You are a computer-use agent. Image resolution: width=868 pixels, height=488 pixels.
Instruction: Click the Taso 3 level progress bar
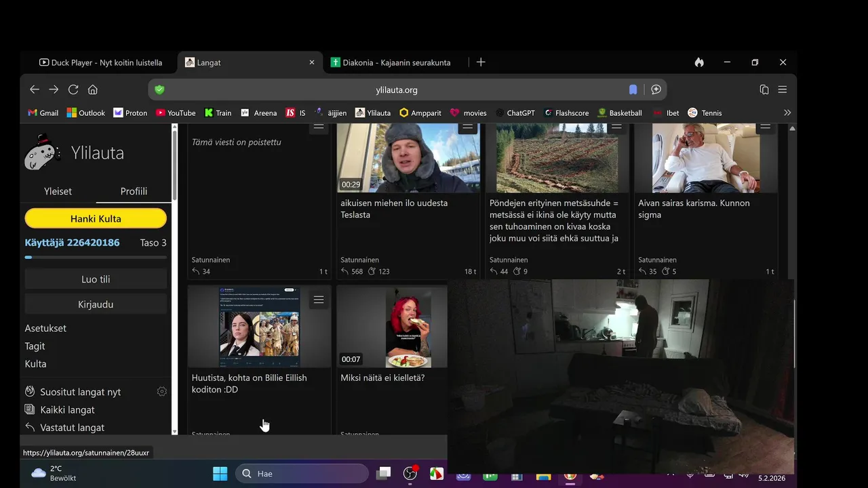point(96,258)
